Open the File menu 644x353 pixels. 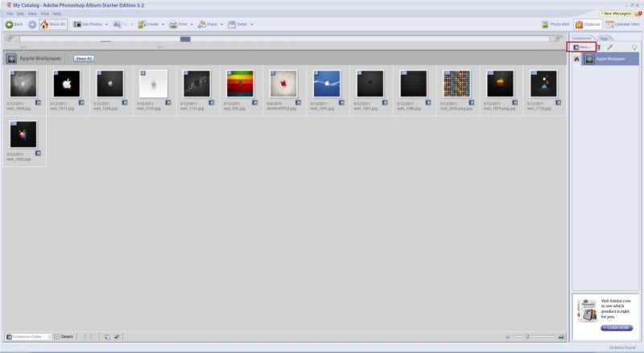(10, 14)
